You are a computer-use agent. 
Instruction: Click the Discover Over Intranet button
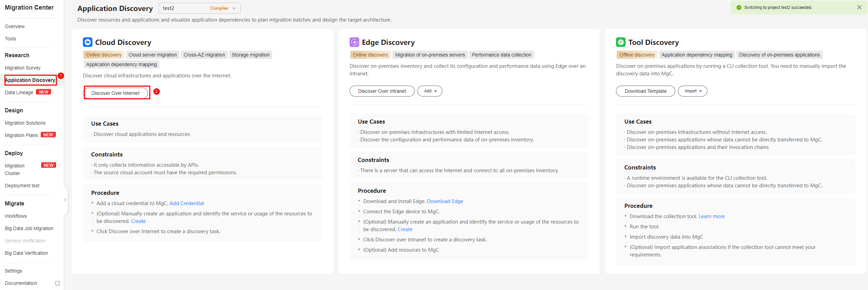pos(382,91)
